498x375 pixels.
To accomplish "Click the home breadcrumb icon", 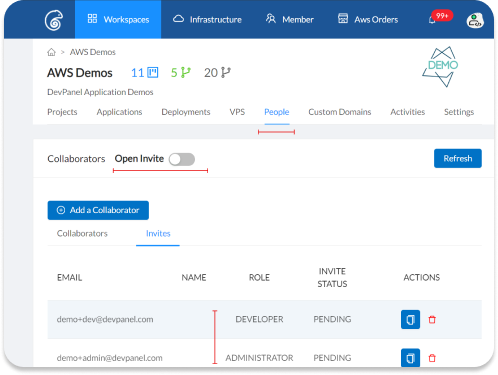I will click(51, 52).
